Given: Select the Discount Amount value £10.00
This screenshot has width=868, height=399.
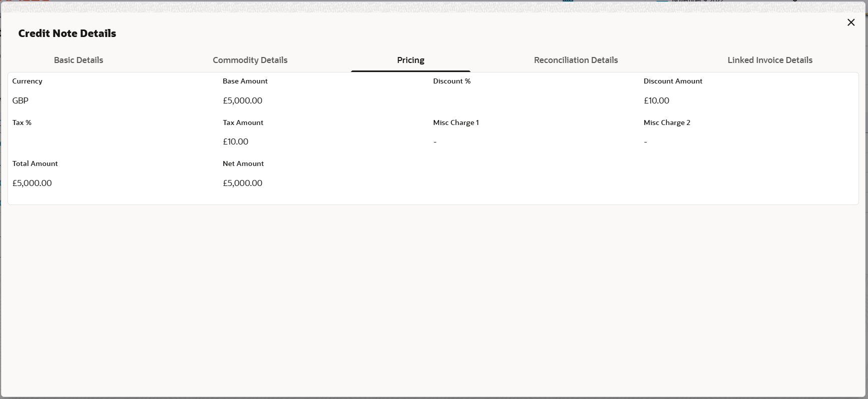Looking at the screenshot, I should tap(656, 100).
